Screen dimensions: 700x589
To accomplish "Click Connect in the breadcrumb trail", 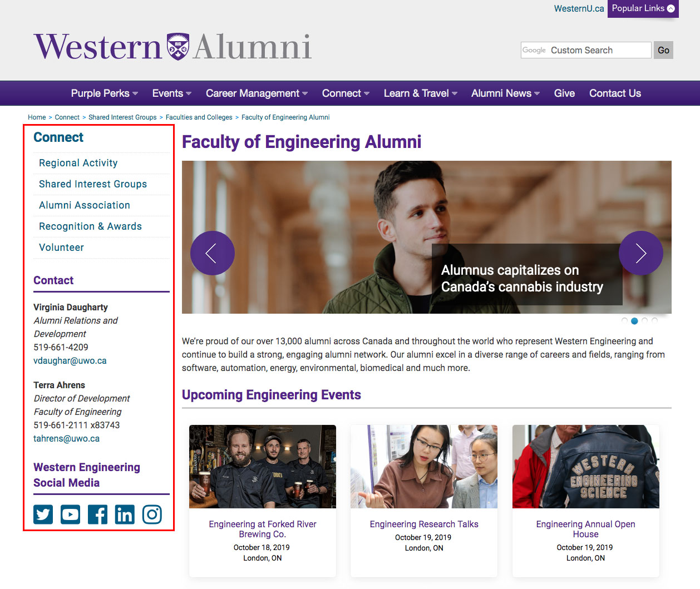I will pyautogui.click(x=67, y=117).
